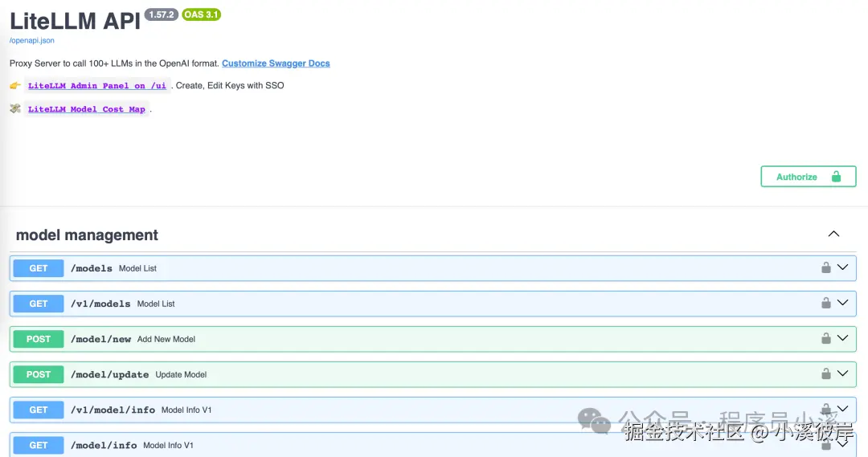Expand the GET /v1/models endpoint chevron
Viewport: 868px width, 457px height.
point(842,303)
